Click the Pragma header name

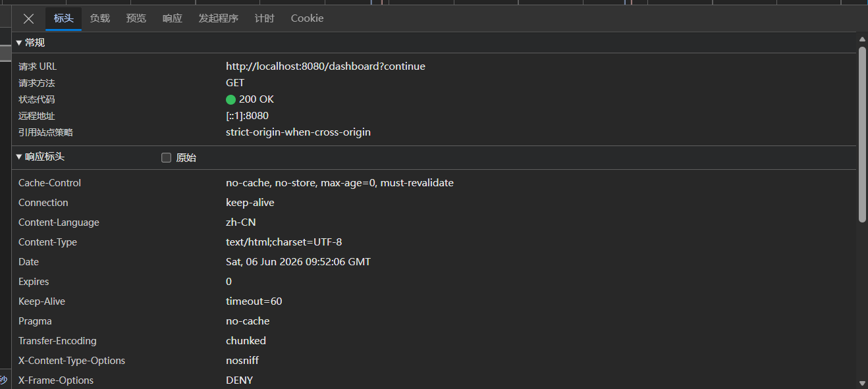coord(35,321)
